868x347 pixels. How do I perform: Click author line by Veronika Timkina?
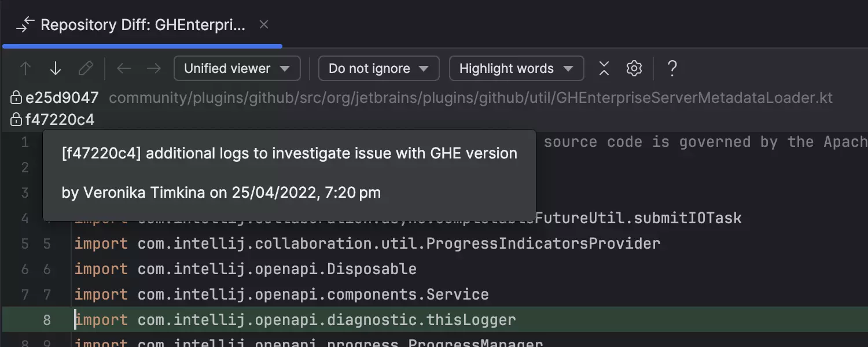(221, 193)
